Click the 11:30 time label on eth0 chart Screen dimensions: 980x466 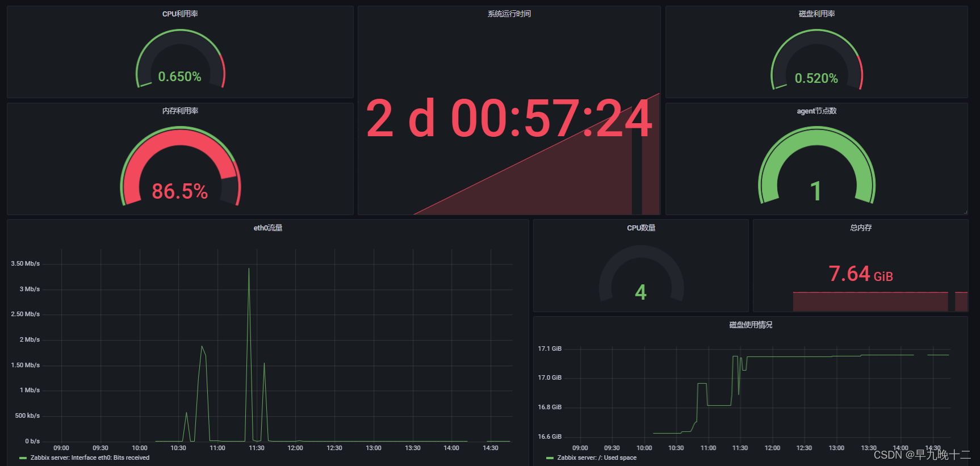click(x=257, y=448)
